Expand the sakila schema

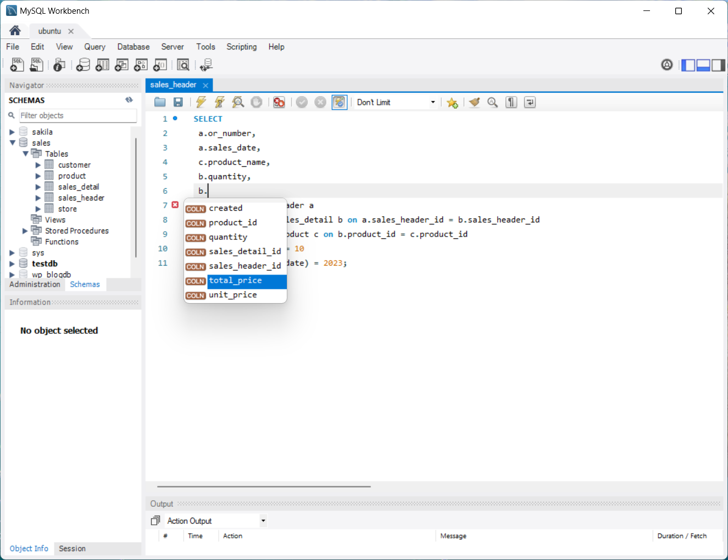tap(12, 132)
